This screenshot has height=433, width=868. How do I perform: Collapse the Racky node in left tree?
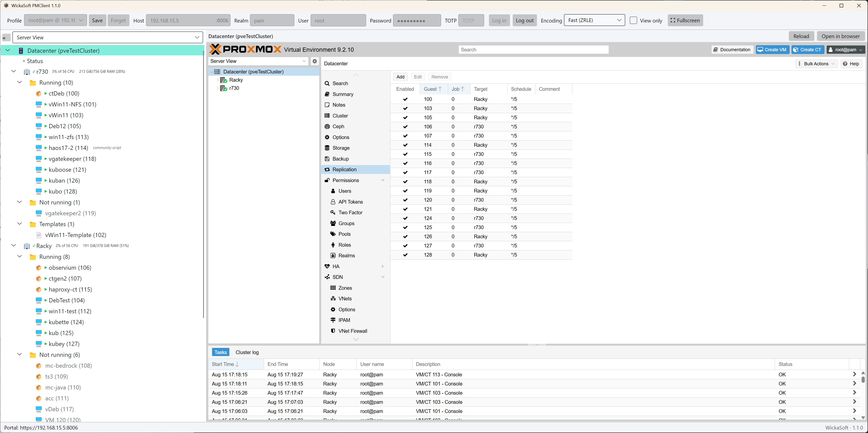point(13,246)
